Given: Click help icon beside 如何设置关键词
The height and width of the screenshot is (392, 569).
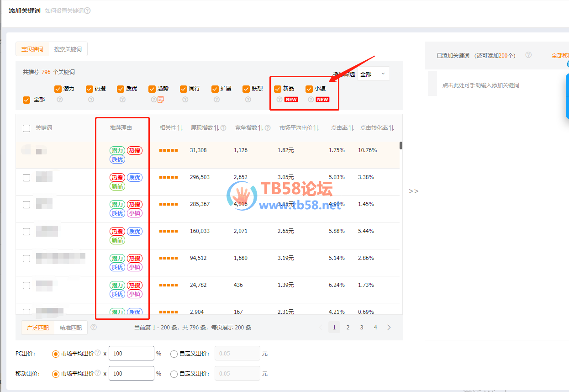Looking at the screenshot, I should (87, 11).
